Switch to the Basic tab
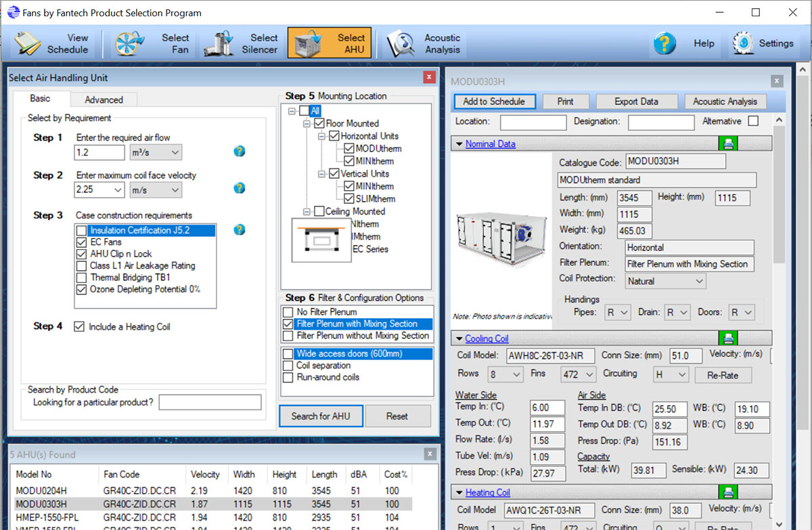The width and height of the screenshot is (812, 530). pos(40,99)
